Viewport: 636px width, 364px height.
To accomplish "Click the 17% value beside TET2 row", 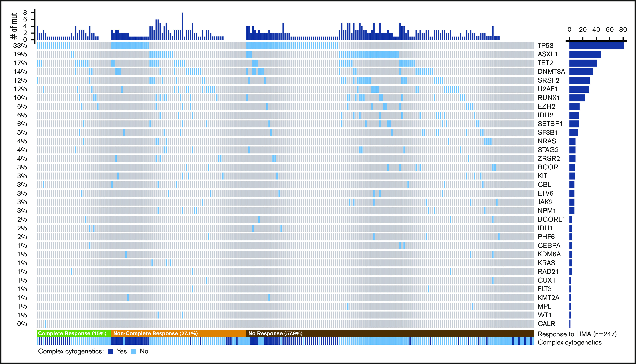I will (x=20, y=63).
